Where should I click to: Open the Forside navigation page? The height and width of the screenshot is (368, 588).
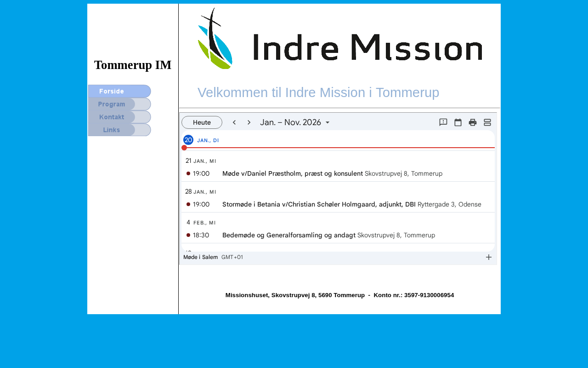coord(119,91)
